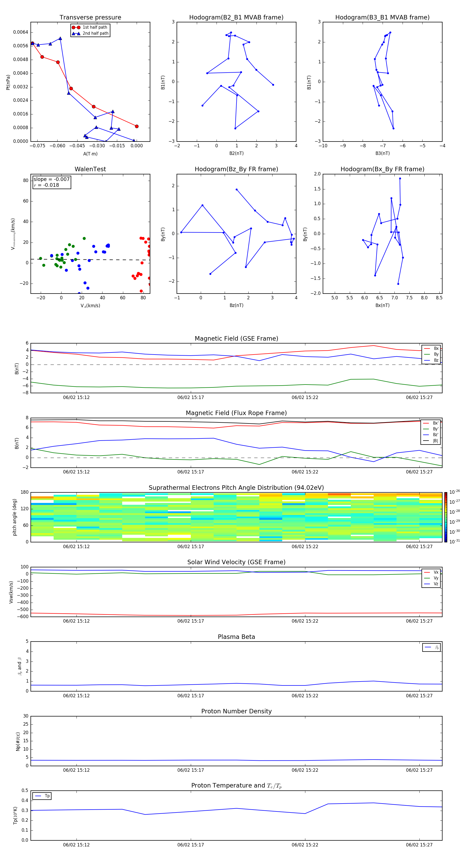
Task: Click the 'Bz' legend entry in GSE magnetic field plot
Action: pos(431,360)
